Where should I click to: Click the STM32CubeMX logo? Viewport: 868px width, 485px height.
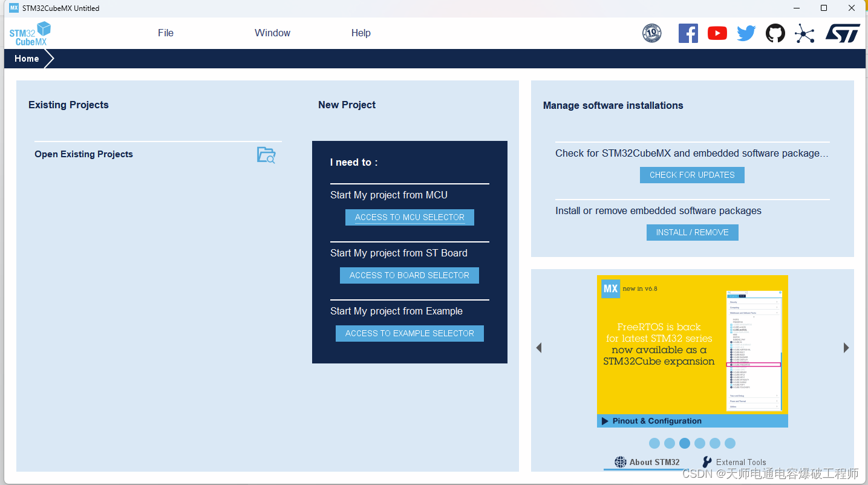[30, 33]
